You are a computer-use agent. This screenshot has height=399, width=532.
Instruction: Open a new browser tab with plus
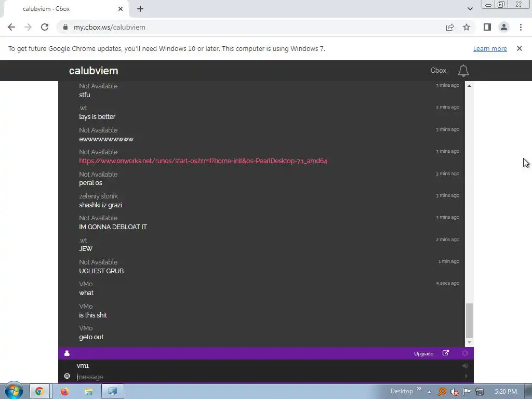point(140,9)
